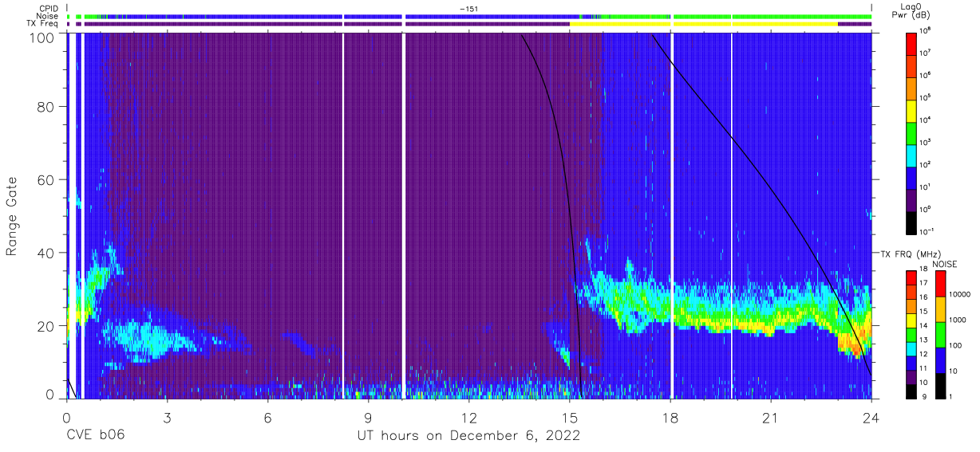The image size is (980, 452).
Task: Click the CPID label at top left
Action: click(x=49, y=9)
